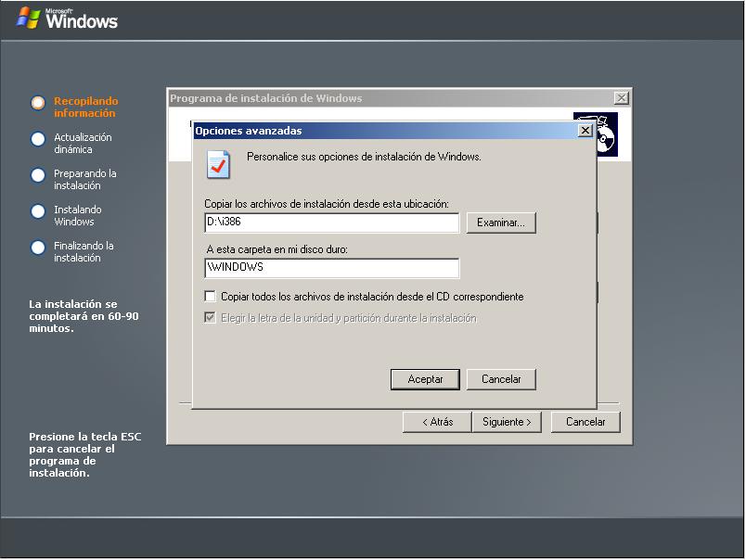Viewport: 746px width, 560px height.
Task: Go back with the Atrás button
Action: [x=437, y=422]
